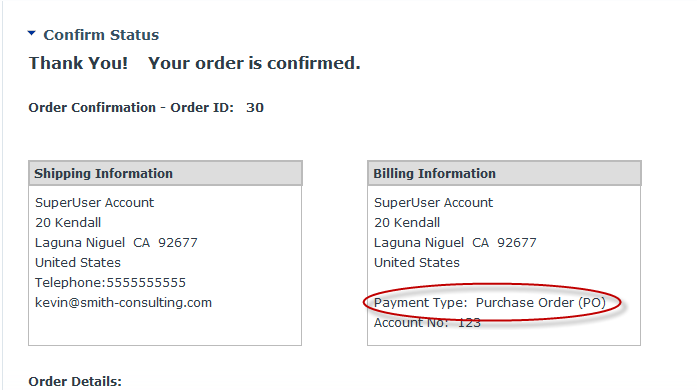Click shipping city Laguna Niguel CA 92677
This screenshot has width=697, height=390.
[x=116, y=243]
